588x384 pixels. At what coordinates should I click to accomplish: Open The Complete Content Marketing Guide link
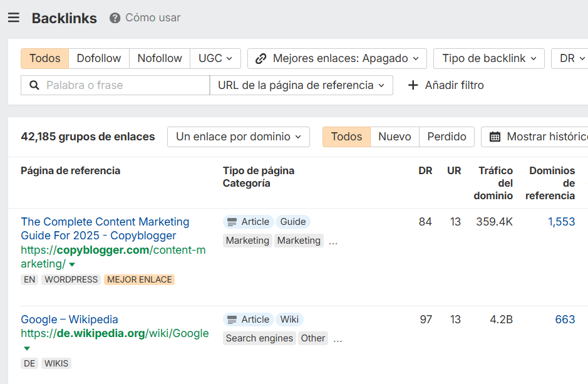(105, 229)
